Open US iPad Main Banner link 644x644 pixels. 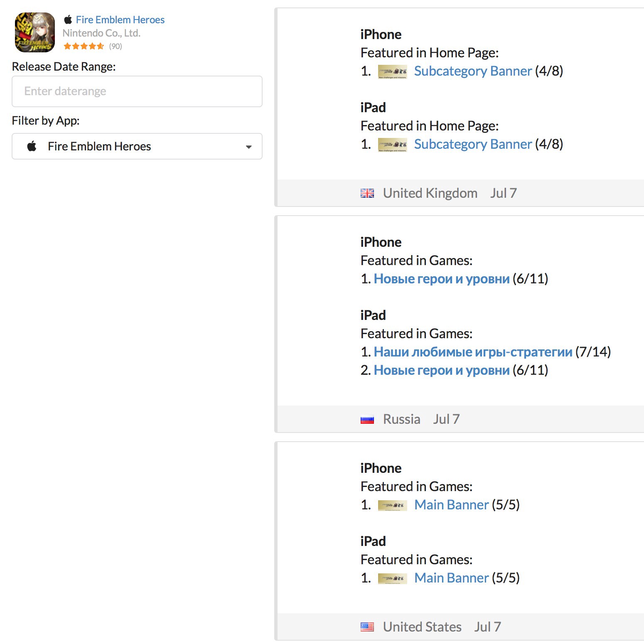pos(451,578)
